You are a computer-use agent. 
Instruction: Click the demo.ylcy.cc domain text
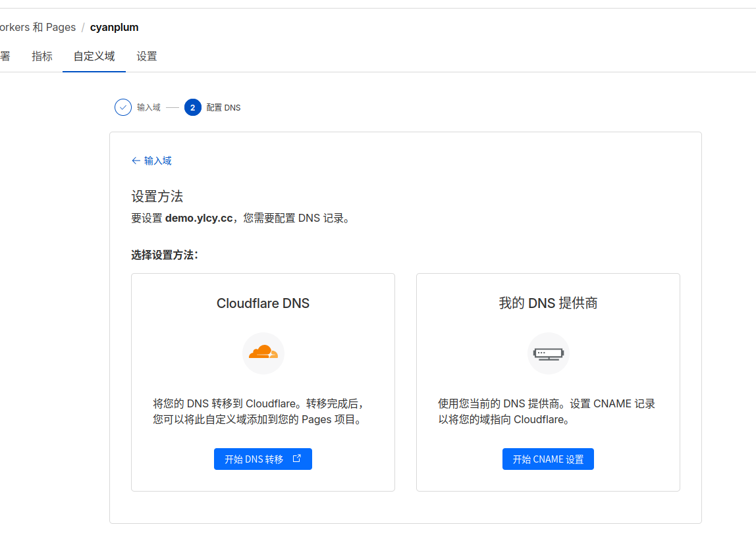[199, 218]
